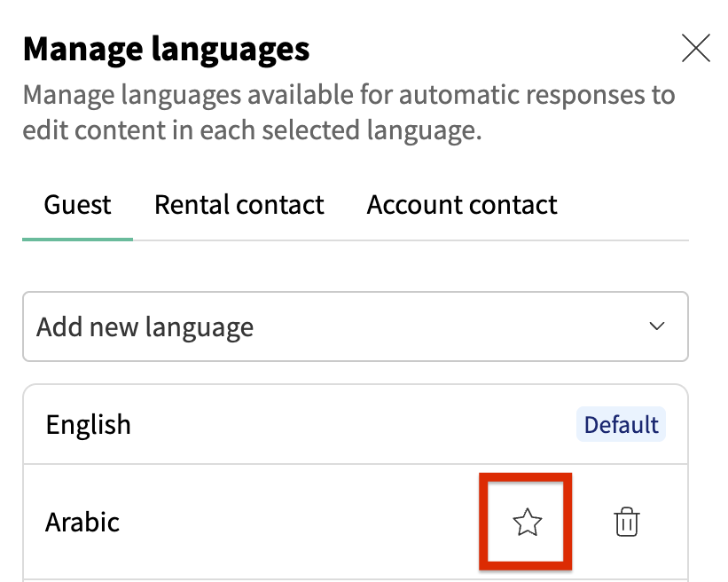This screenshot has width=728, height=582.
Task: Dismiss the panel using the X icon
Action: click(x=696, y=49)
